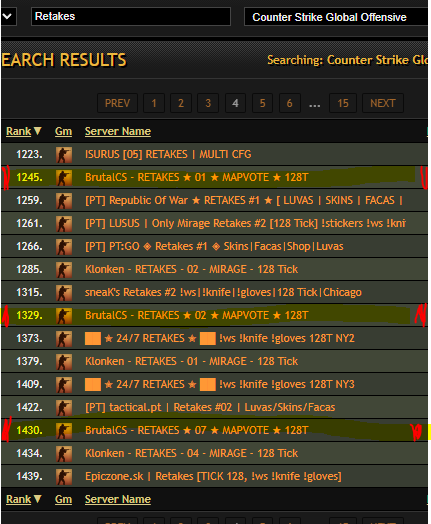Viewport: 431px width, 524px height.
Task: Jump to last page 15 in top pagination
Action: point(343,103)
